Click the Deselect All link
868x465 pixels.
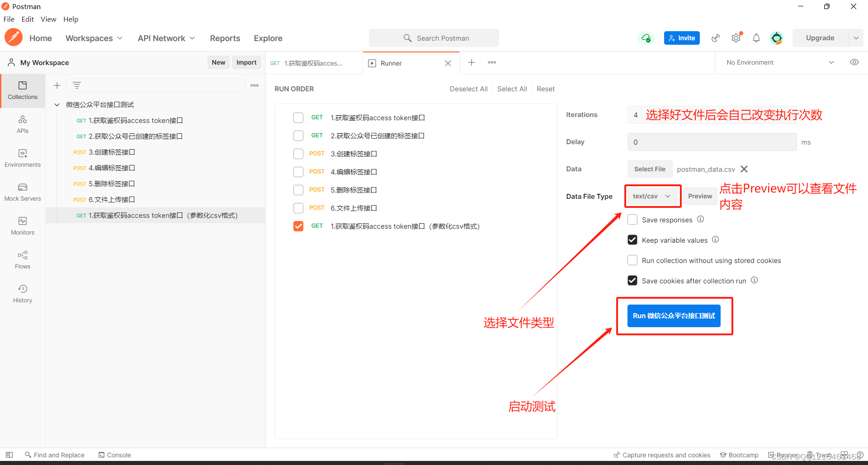click(x=468, y=89)
